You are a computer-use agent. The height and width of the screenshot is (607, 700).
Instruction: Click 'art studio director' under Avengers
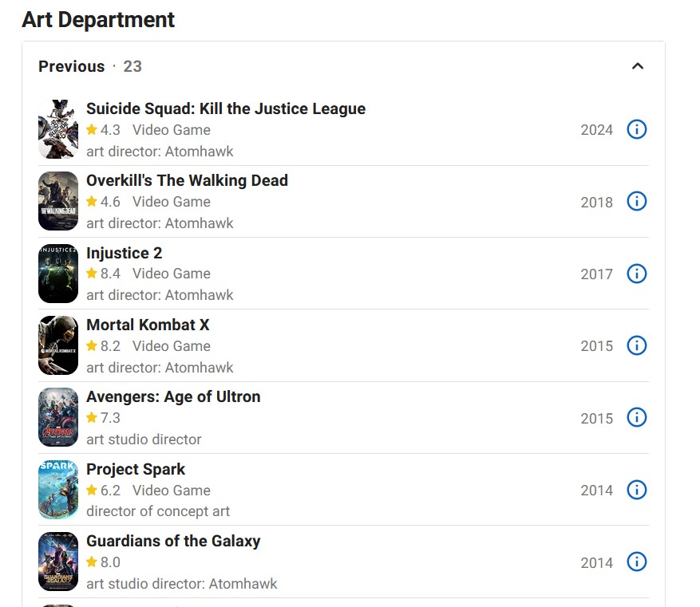pyautogui.click(x=144, y=439)
